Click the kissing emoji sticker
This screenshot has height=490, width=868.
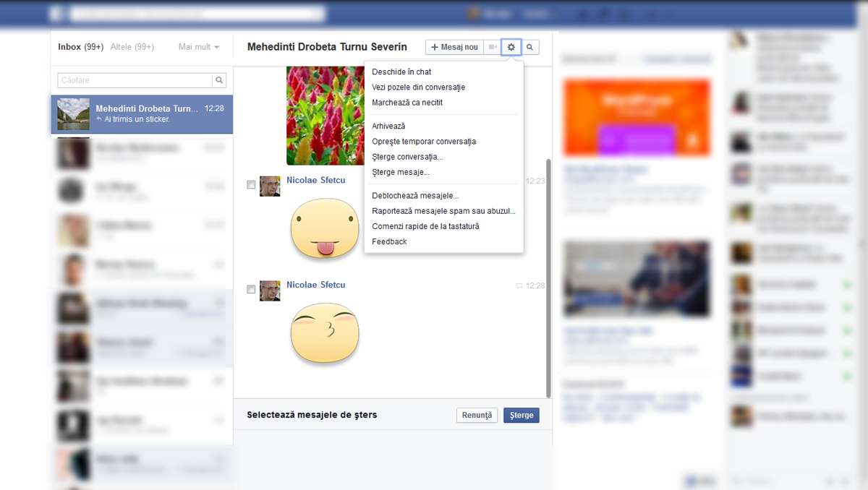pyautogui.click(x=325, y=332)
